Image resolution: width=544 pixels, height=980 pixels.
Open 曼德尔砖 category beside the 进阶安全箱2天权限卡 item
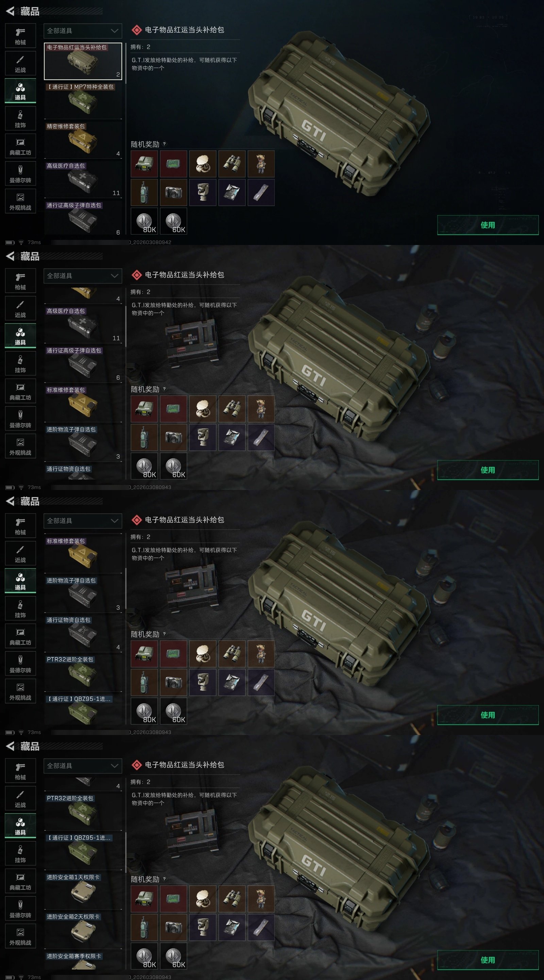[x=20, y=909]
